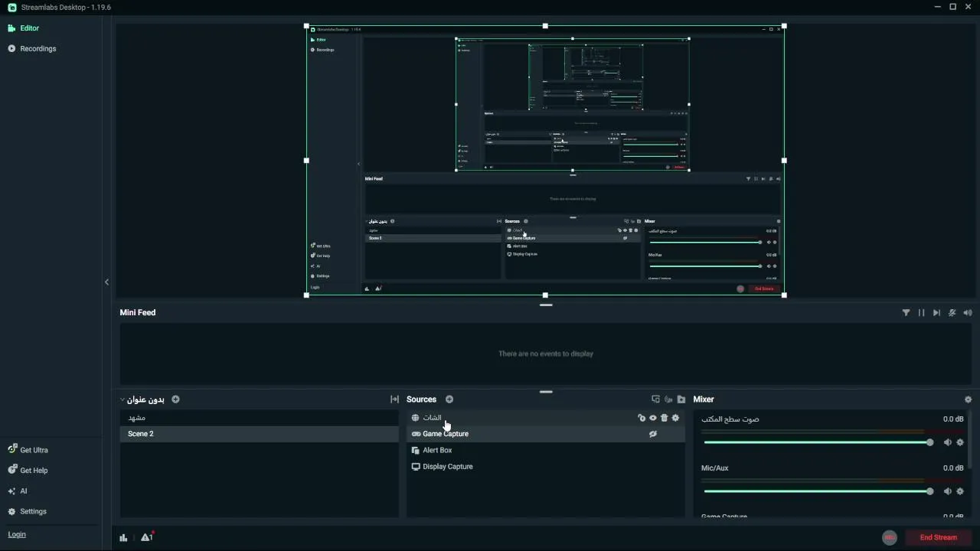
Task: Add a new source with the plus icon
Action: 449,399
